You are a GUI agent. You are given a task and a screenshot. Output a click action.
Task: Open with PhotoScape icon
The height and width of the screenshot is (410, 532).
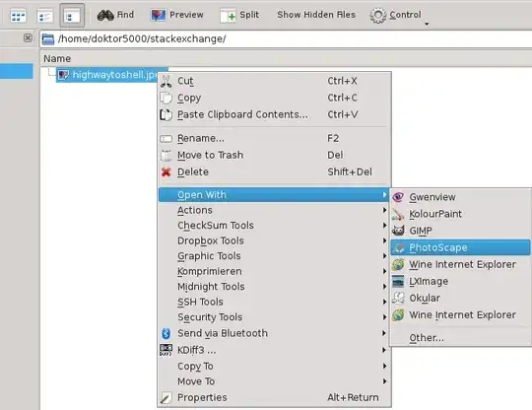pos(398,247)
